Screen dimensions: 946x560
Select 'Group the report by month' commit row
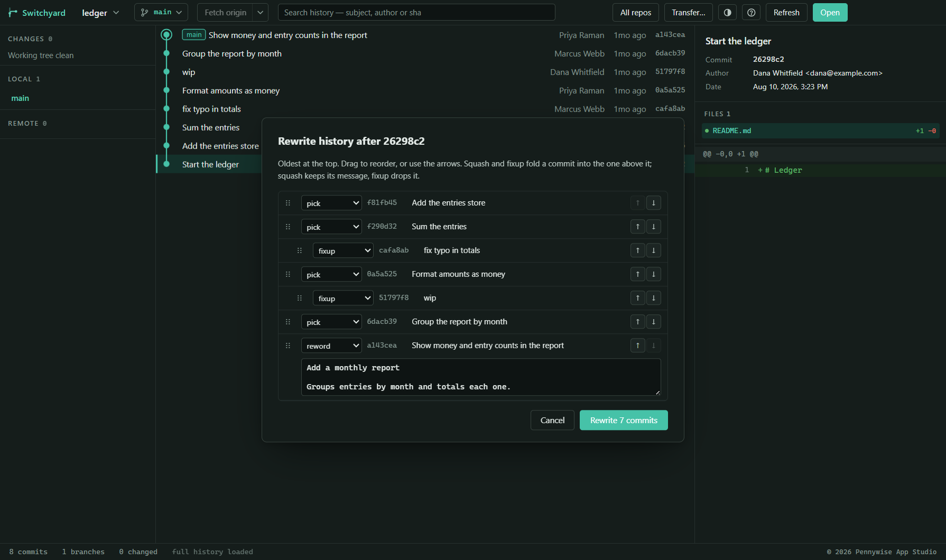(x=425, y=54)
